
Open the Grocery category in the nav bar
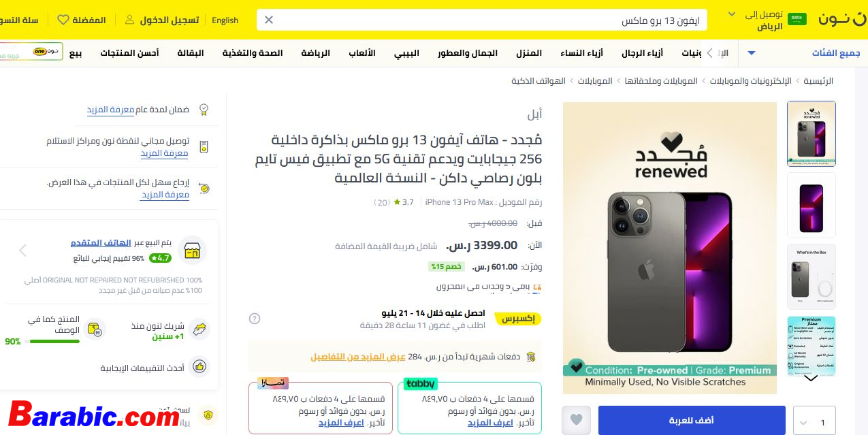[191, 52]
